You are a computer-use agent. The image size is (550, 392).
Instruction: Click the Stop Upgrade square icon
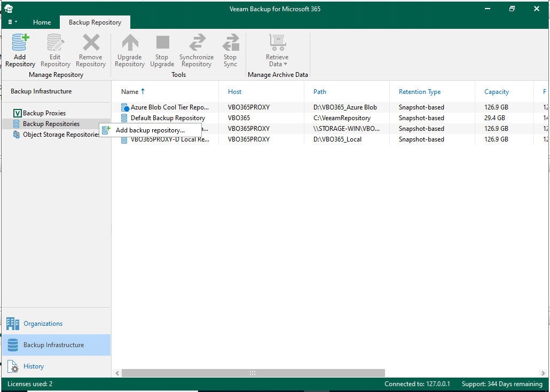click(162, 43)
